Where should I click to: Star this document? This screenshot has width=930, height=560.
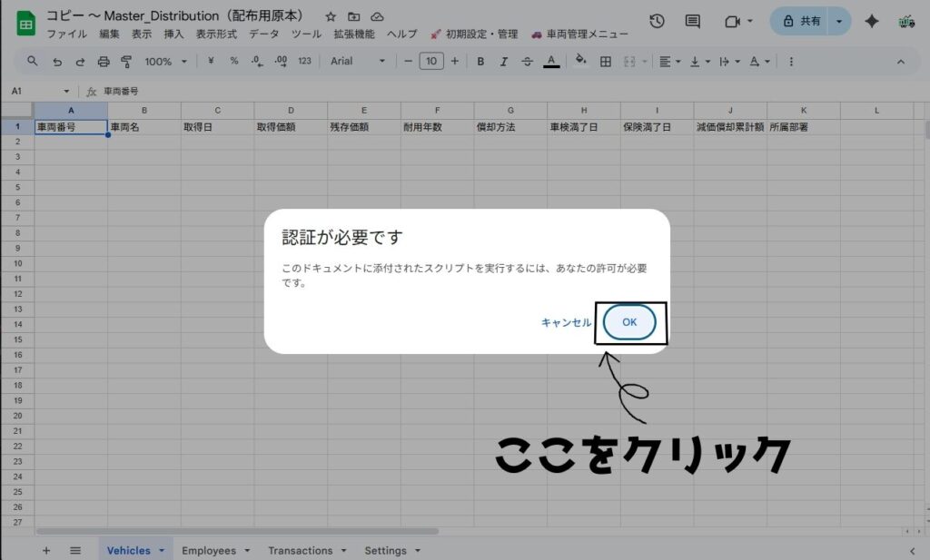pos(331,17)
